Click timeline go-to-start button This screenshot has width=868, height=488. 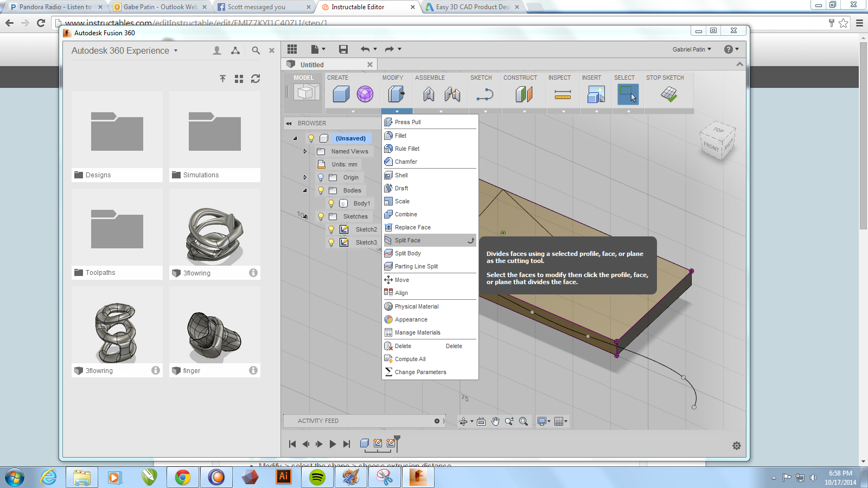coord(292,444)
